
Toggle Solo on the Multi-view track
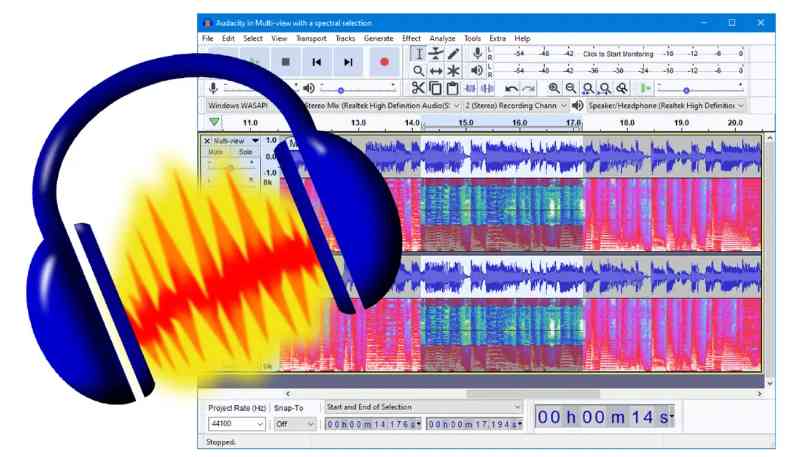click(x=245, y=152)
